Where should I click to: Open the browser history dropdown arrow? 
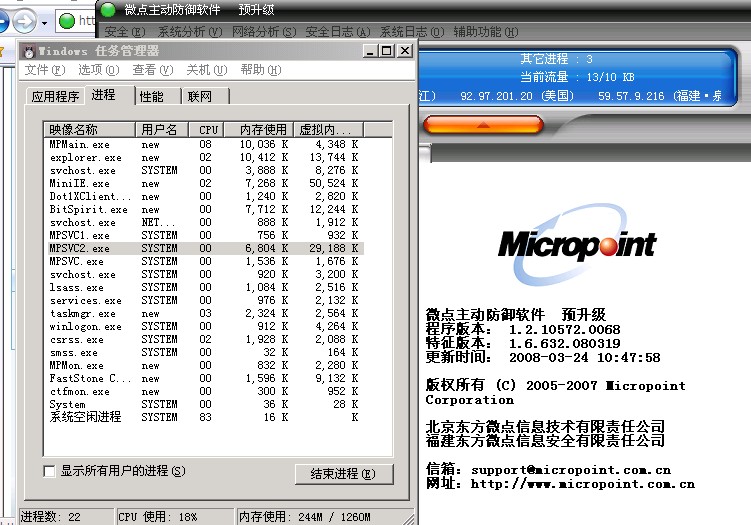(44, 23)
